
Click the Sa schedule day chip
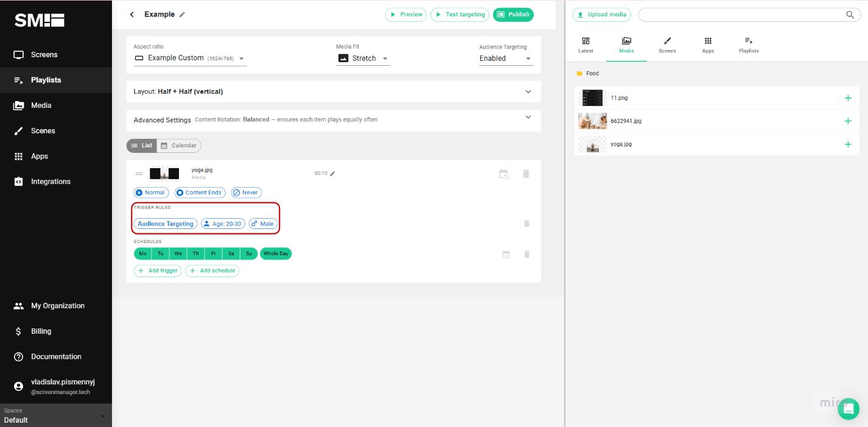click(x=231, y=253)
